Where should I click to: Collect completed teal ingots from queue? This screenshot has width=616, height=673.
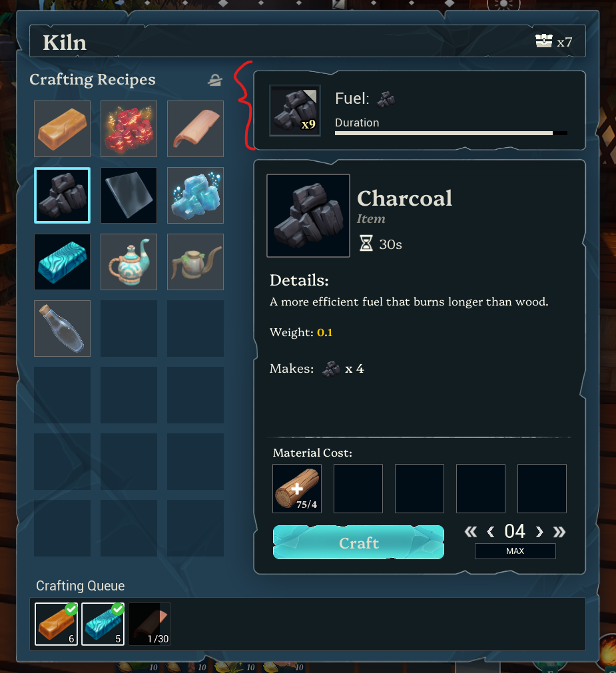coord(103,624)
